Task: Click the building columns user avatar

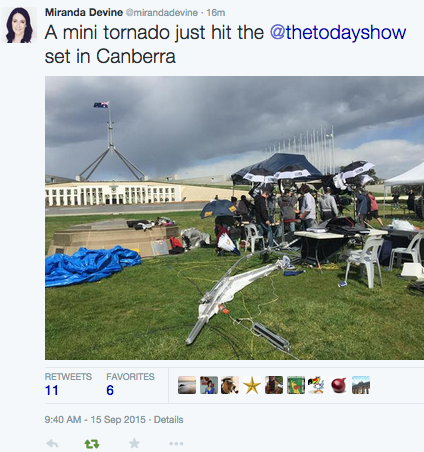Action: [x=361, y=385]
